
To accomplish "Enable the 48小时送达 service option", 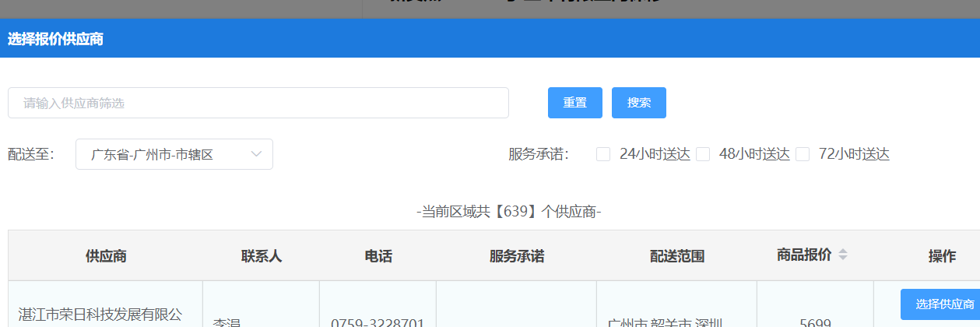I will point(703,154).
